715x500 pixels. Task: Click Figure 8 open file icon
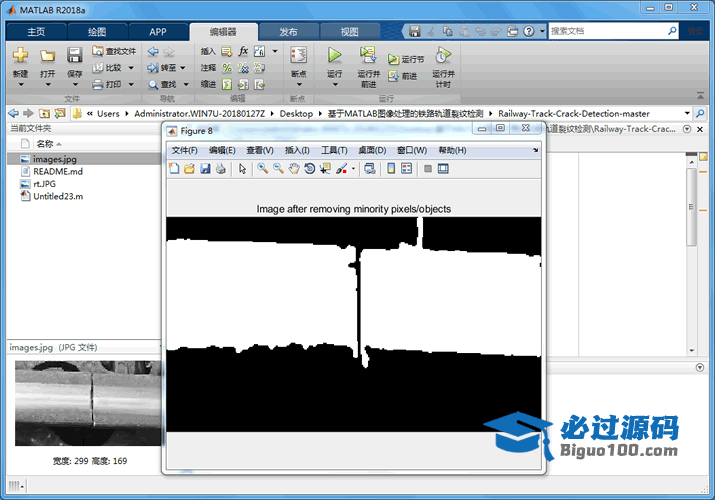[189, 169]
